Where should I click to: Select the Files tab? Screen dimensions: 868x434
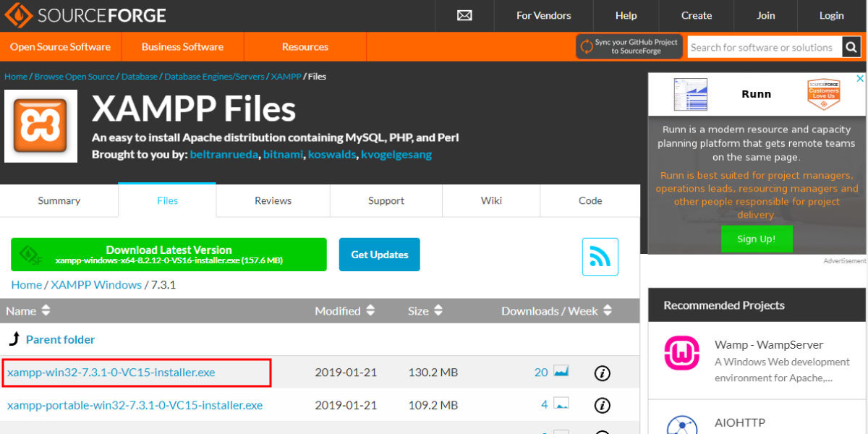coord(167,200)
